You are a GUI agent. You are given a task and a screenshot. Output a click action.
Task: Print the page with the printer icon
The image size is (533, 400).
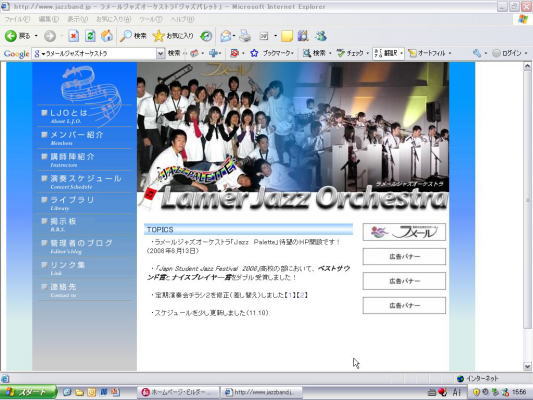coord(245,36)
